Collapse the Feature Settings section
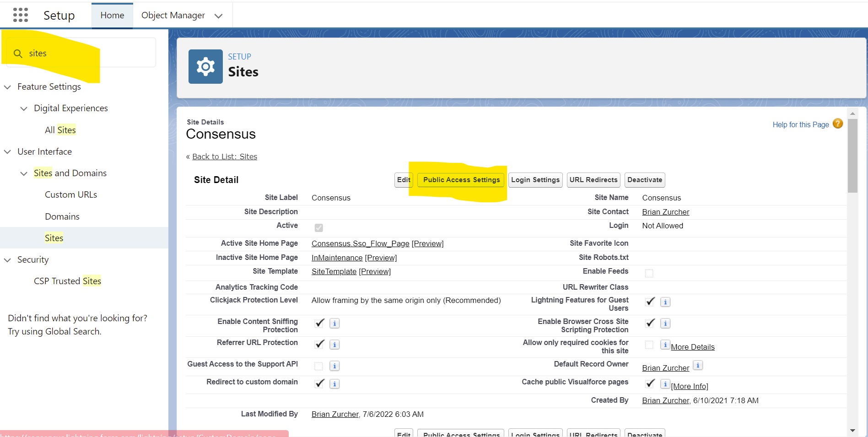 click(x=7, y=87)
